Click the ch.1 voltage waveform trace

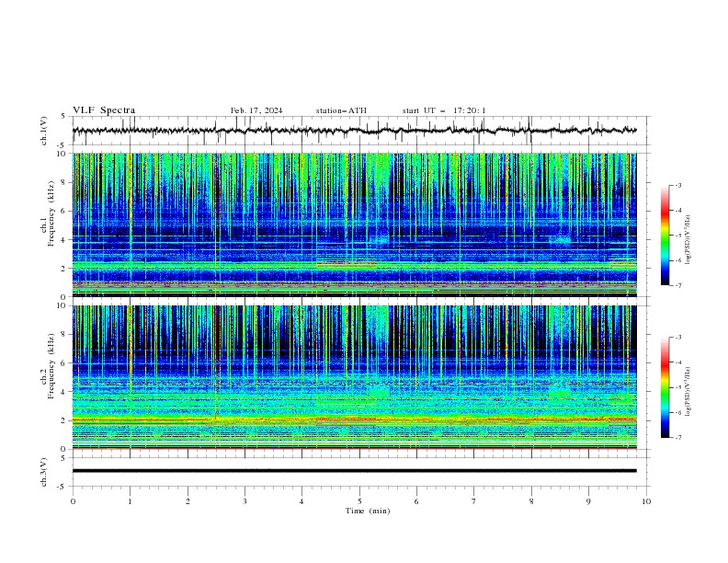click(354, 131)
